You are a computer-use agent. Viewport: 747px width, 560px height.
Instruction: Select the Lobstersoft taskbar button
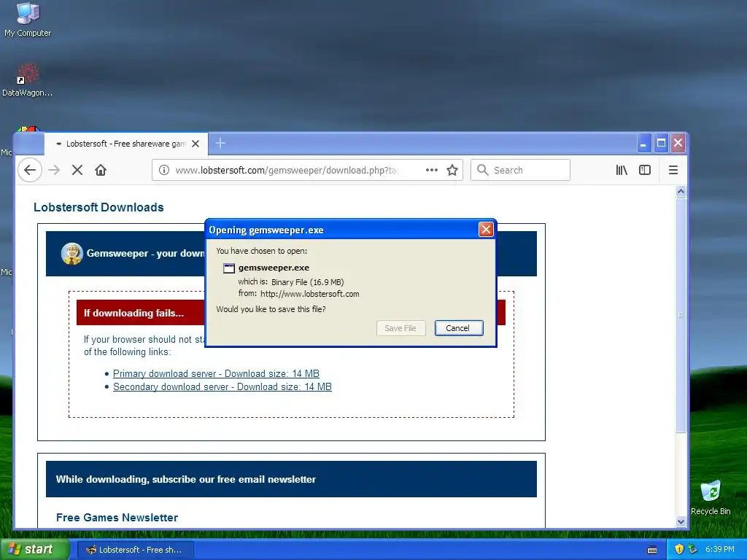point(135,550)
